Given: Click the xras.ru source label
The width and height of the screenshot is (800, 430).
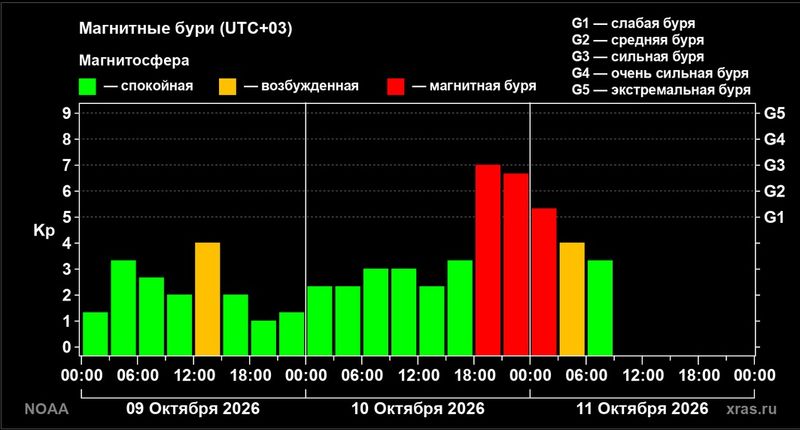Looking at the screenshot, I should [752, 409].
